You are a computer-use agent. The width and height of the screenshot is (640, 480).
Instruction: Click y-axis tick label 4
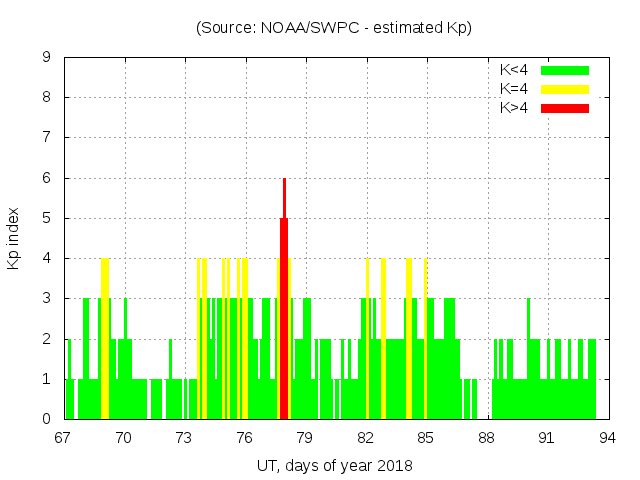(x=47, y=258)
